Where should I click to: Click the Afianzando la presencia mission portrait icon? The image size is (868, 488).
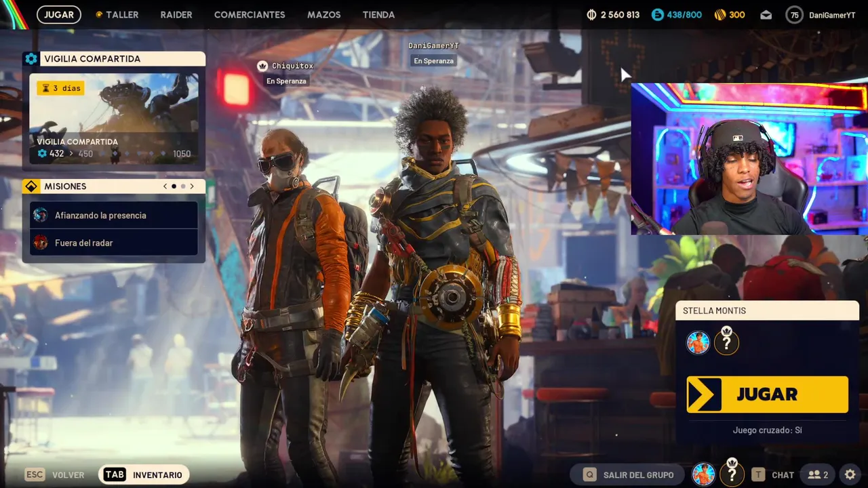pyautogui.click(x=41, y=215)
